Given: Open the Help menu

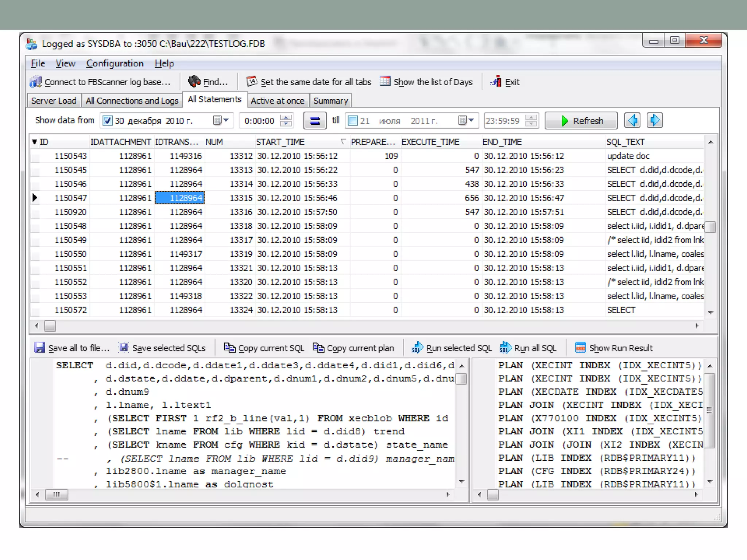Looking at the screenshot, I should (164, 63).
